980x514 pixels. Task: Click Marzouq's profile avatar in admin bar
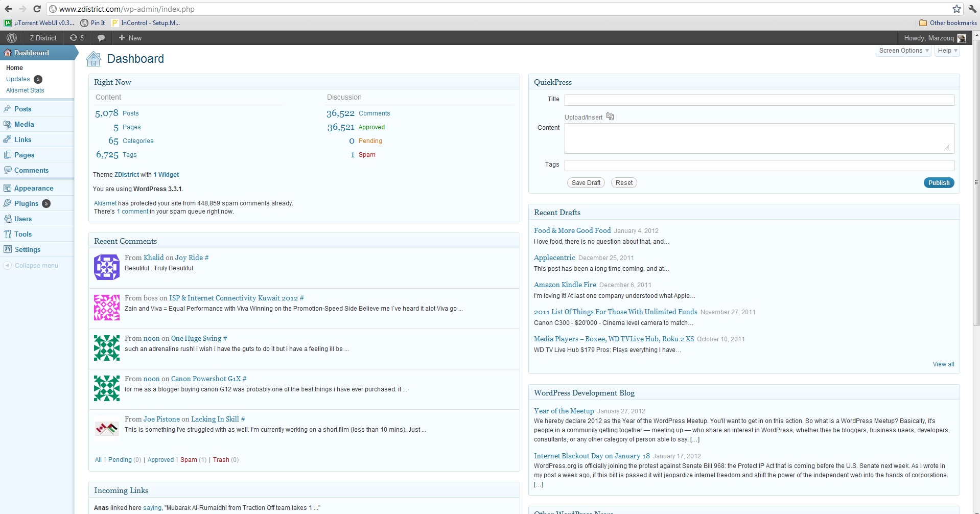point(961,38)
